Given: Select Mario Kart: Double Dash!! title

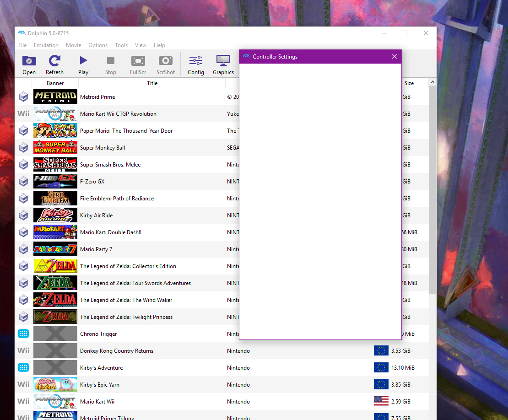Looking at the screenshot, I should [111, 232].
